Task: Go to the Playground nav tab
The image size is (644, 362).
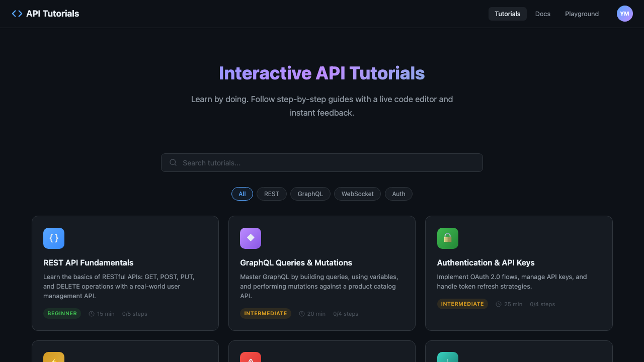Action: coord(582,14)
